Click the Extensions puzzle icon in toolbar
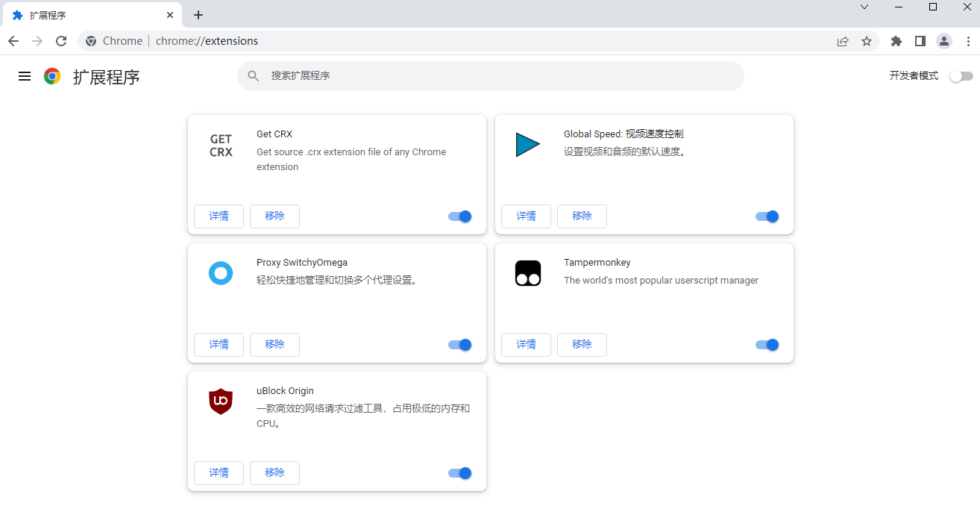This screenshot has width=980, height=506. pos(896,41)
